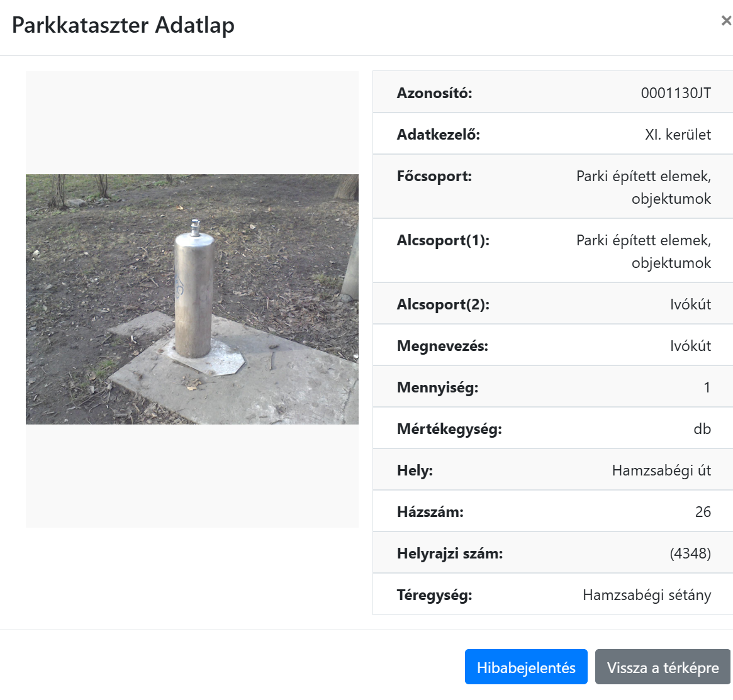The image size is (733, 700).
Task: Close the Parkkataszter Adatlap dialog
Action: [x=725, y=21]
